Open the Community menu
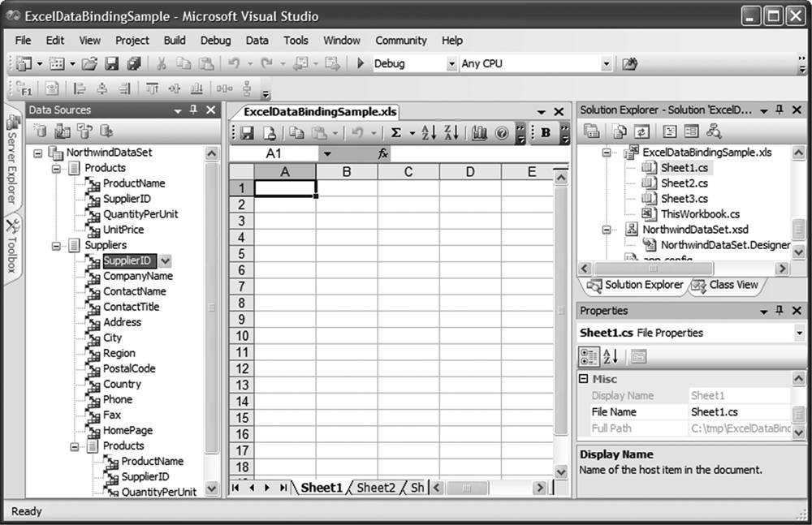Screen dimensions: 812x525 [x=401, y=41]
